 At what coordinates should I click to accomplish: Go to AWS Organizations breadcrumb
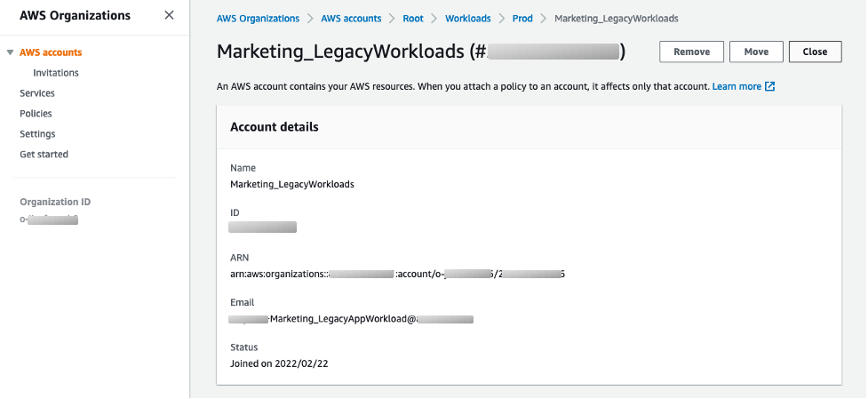[258, 19]
